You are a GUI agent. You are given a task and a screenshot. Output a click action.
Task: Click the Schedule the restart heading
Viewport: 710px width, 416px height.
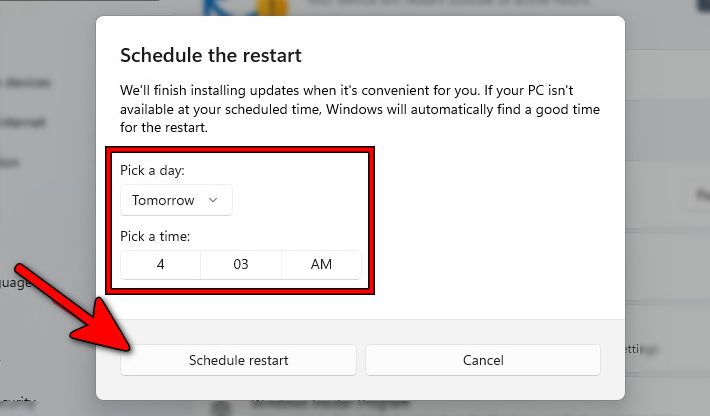210,55
